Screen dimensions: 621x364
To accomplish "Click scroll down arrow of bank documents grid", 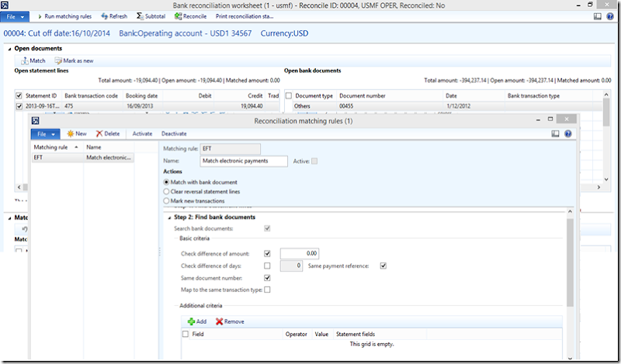I will (606, 179).
